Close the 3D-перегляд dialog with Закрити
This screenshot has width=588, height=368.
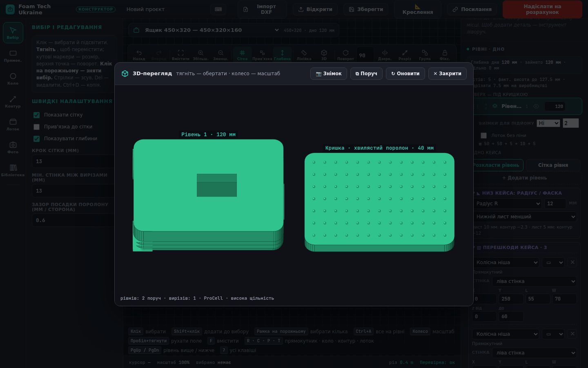pos(448,74)
